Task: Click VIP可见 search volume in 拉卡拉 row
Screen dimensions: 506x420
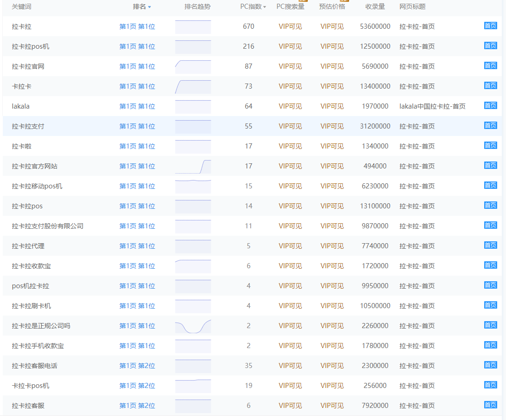Action: (290, 26)
